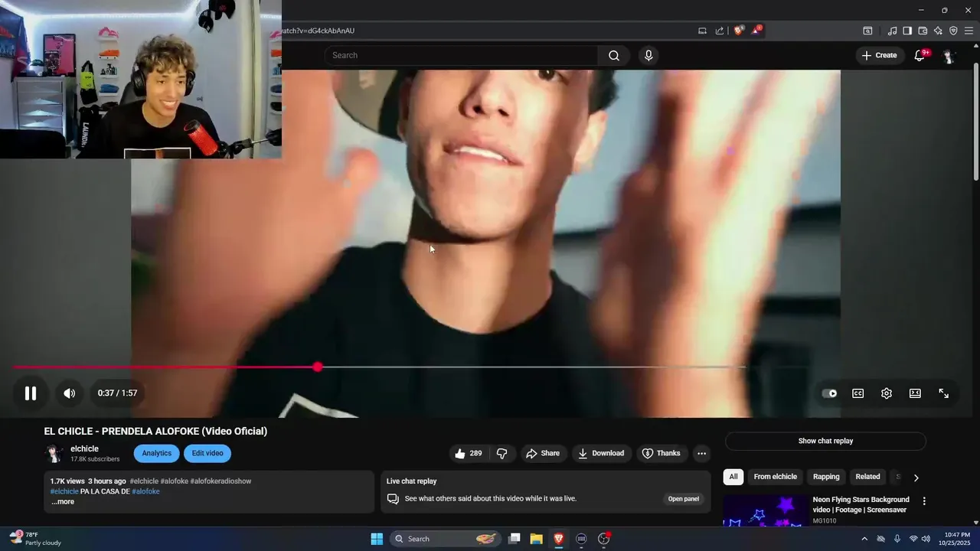Open the blue #alofoke hashtag in the description
Image resolution: width=980 pixels, height=551 pixels.
[145, 491]
